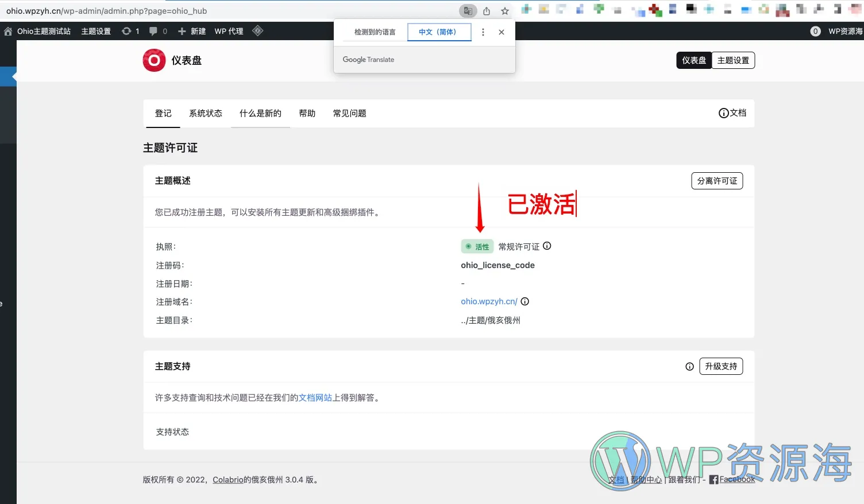
Task: Click the diamond icon beside WP 代理
Action: 258,31
